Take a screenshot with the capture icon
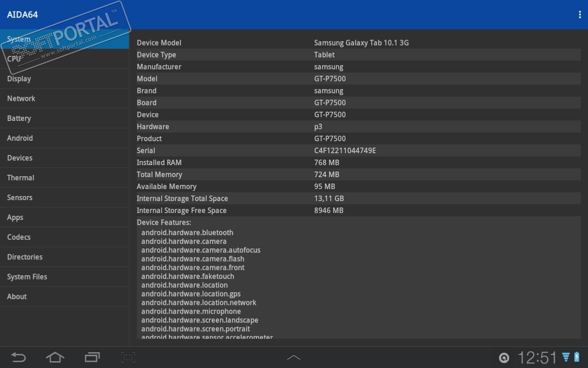 pos(128,357)
